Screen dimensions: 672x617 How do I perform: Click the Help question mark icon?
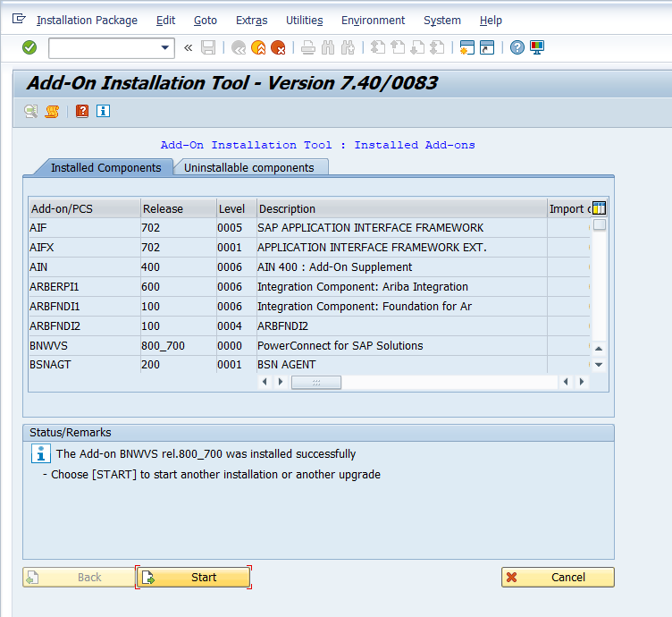[x=517, y=47]
